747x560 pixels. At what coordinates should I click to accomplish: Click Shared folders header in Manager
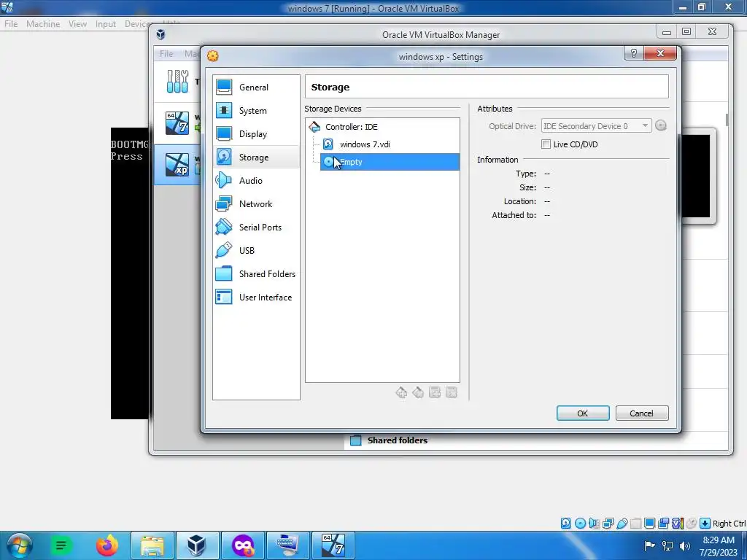click(x=398, y=440)
